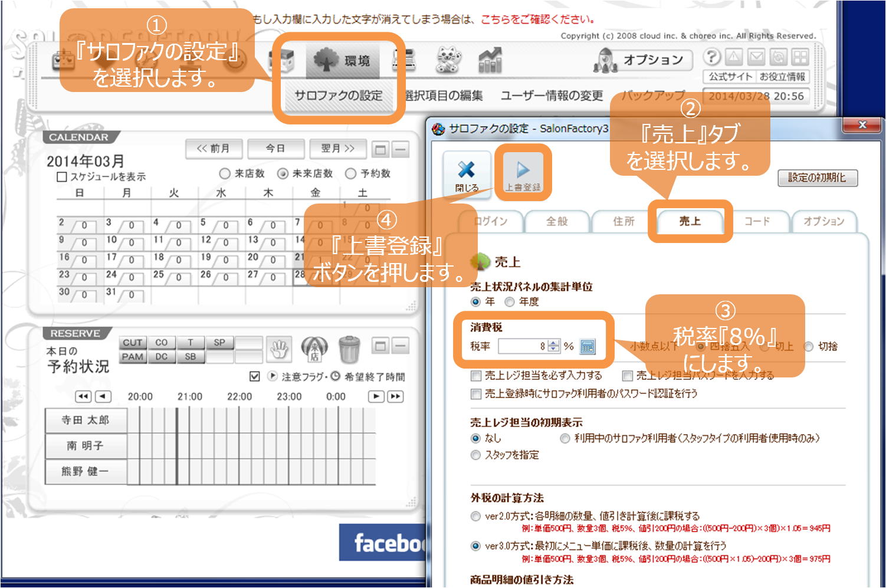
Task: Click the hand icon in RESERVE panel
Action: tap(279, 350)
